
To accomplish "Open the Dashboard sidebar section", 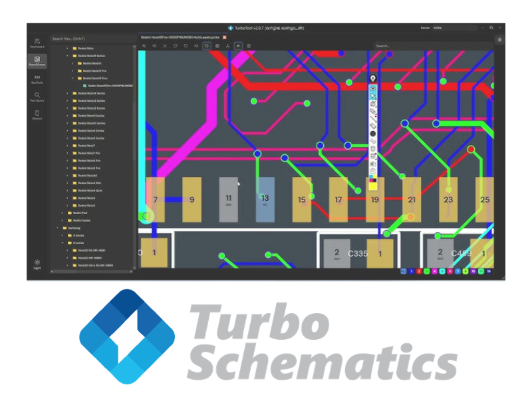I will pos(37,43).
